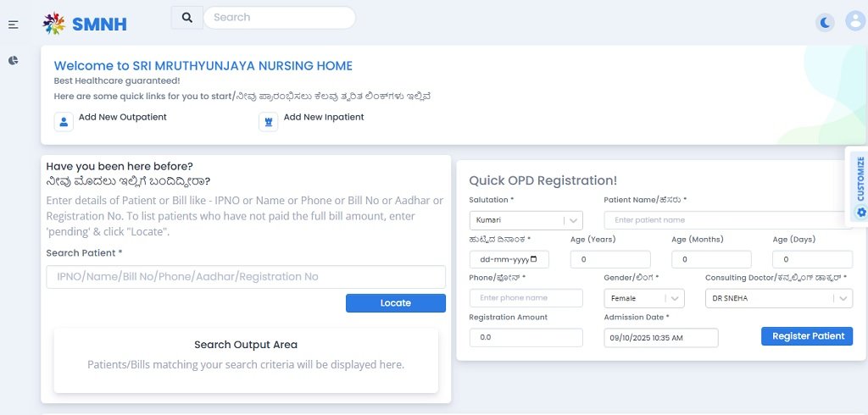This screenshot has width=868, height=415.
Task: Open the hamburger sidebar menu icon
Action: [14, 25]
